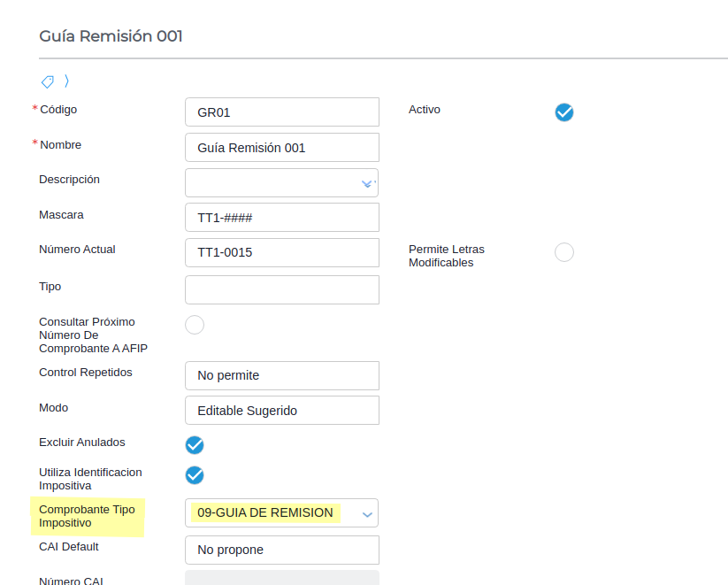The width and height of the screenshot is (728, 585).
Task: Click into the Mascara field
Action: tap(281, 218)
